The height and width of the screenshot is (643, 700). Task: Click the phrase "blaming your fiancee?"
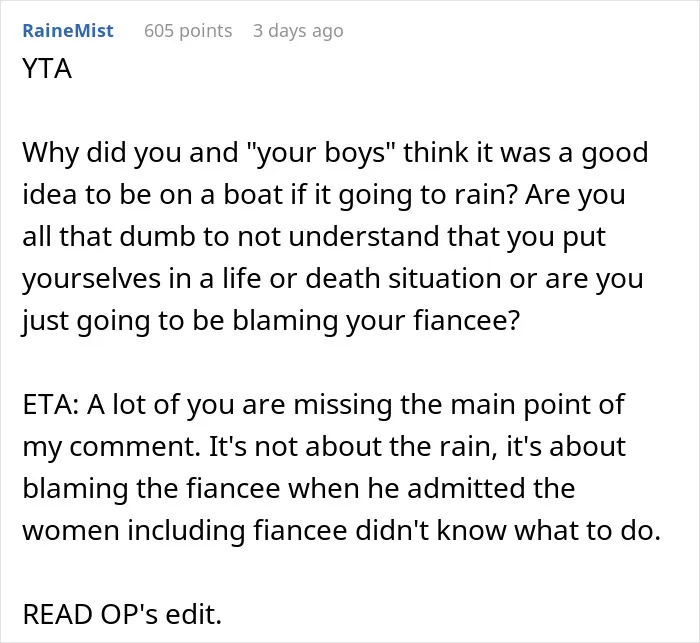(x=376, y=321)
